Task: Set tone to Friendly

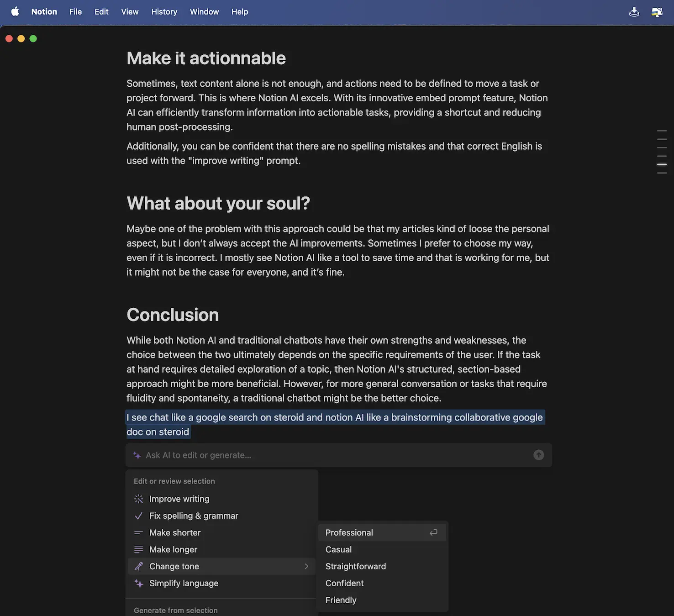Action: click(382, 600)
